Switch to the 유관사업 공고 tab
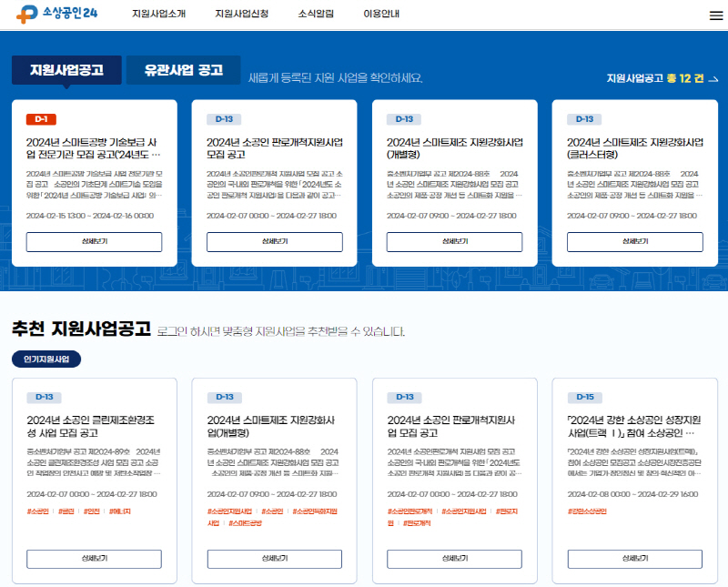Image resolution: width=728 pixels, height=587 pixels. (183, 68)
